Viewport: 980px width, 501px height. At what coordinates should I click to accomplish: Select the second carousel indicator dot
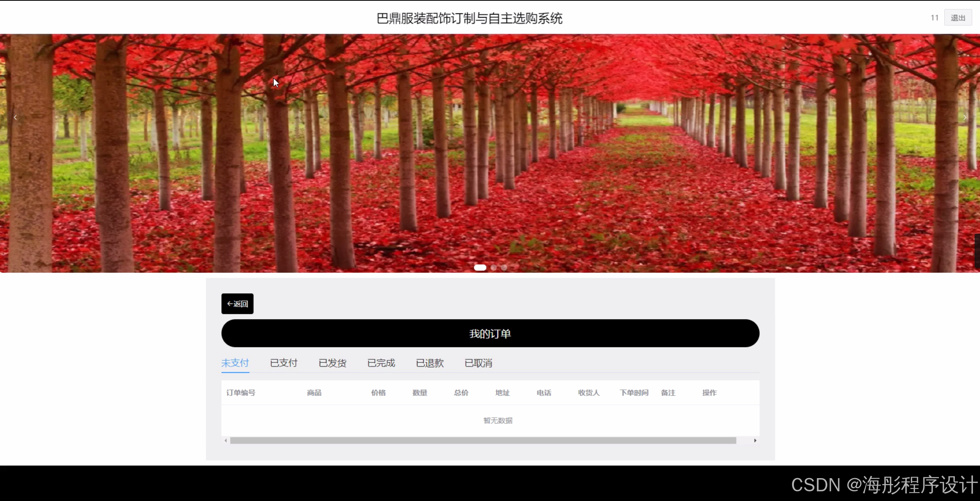coord(493,267)
